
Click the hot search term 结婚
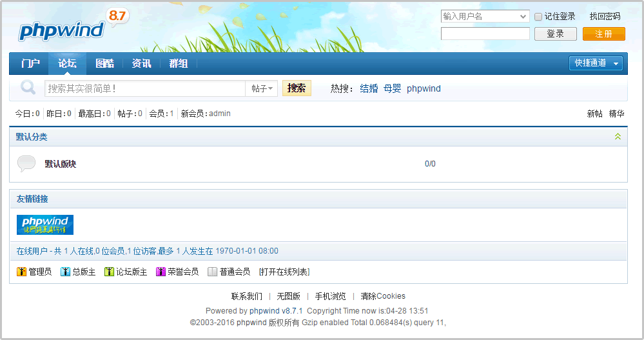(369, 88)
